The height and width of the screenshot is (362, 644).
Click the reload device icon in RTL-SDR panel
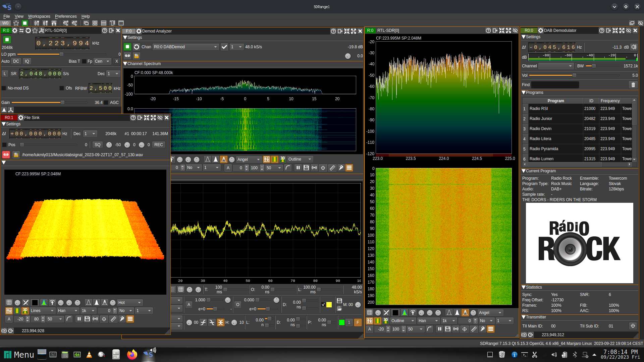tap(28, 31)
